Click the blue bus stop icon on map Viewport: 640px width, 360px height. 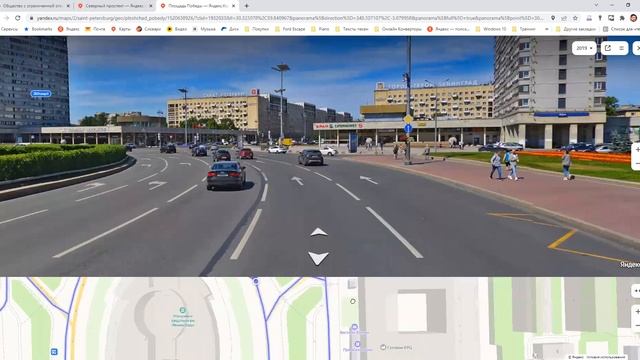click(x=54, y=351)
